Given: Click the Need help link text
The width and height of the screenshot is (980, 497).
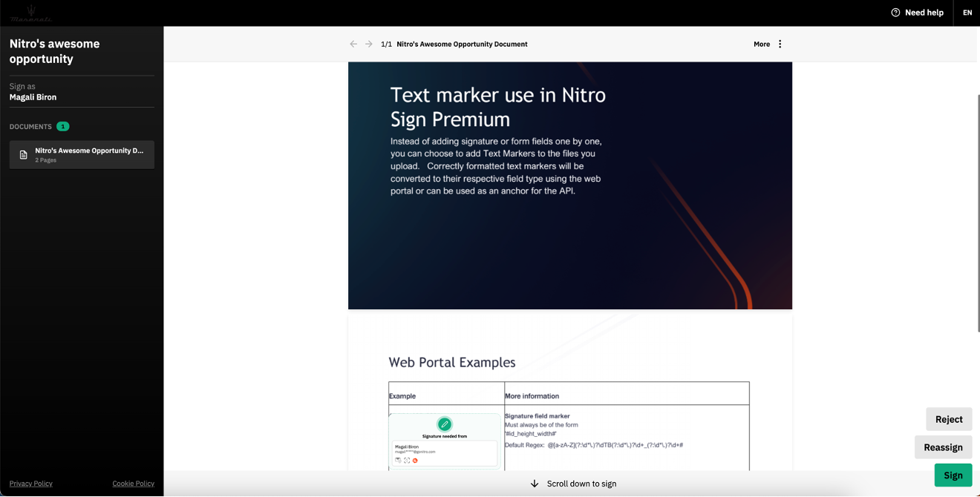Looking at the screenshot, I should click(924, 13).
